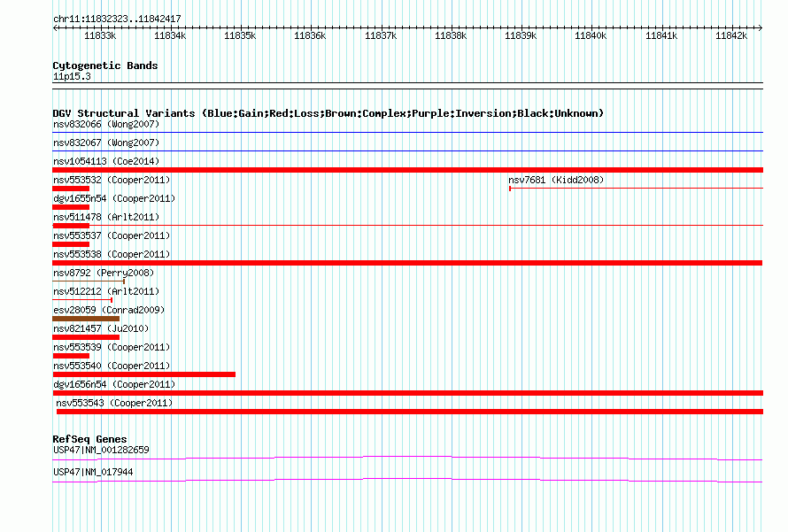This screenshot has height=532, width=788.
Task: Click the red line under nsv7681
Action: (x=636, y=189)
